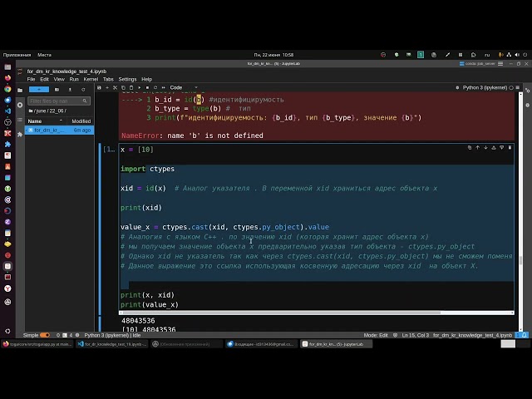Select the for_dm_kr_ notebook file in list

pyautogui.click(x=59, y=130)
